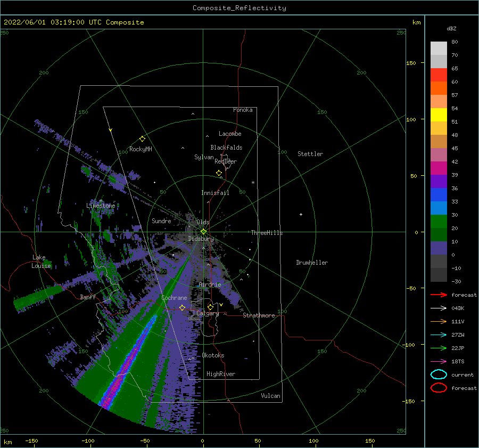Click the Composite_Reflectivity title

coord(240,8)
